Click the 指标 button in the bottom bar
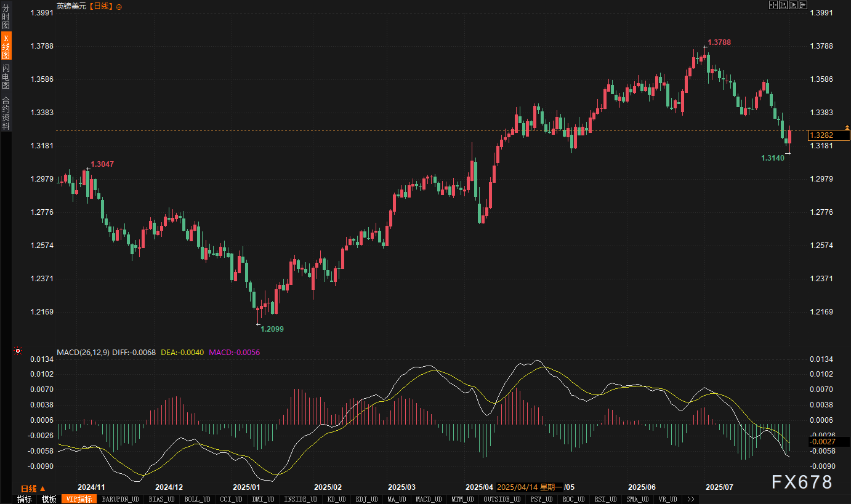851x504 pixels. pos(24,499)
